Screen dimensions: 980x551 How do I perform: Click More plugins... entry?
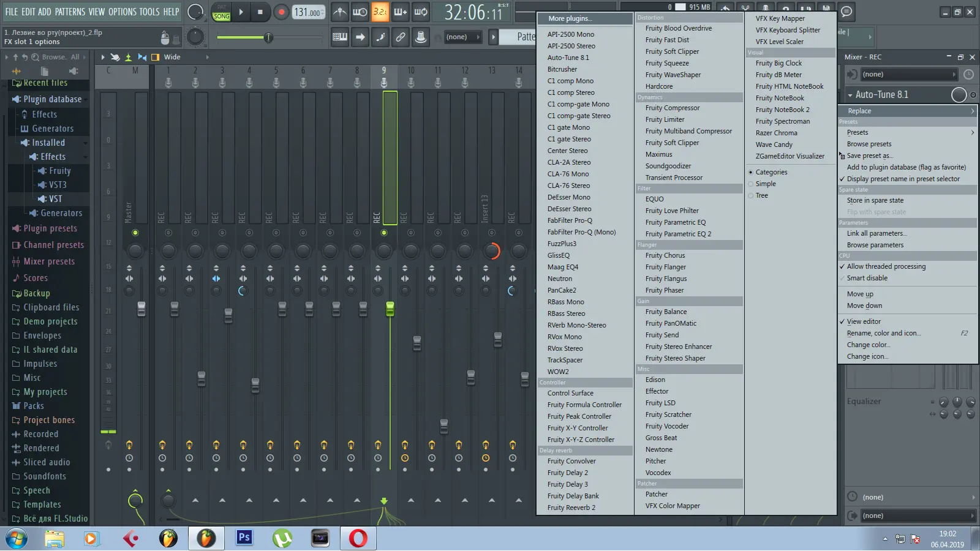pyautogui.click(x=585, y=18)
